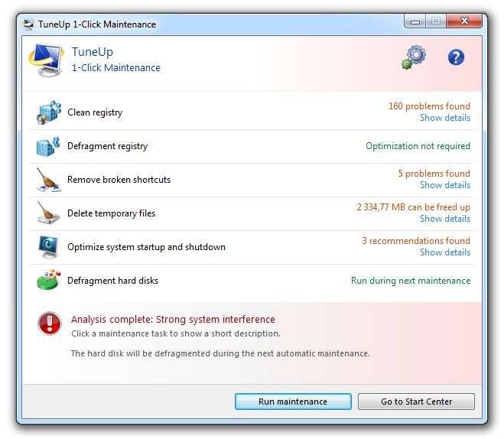The height and width of the screenshot is (439, 504).
Task: Click '2 334,77 MB can be freed up'
Action: (413, 207)
